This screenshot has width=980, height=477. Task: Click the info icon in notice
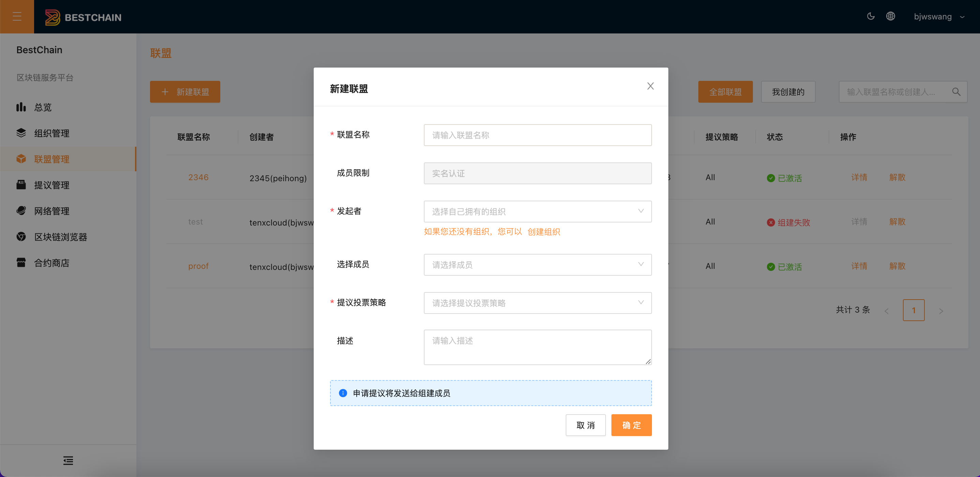[343, 393]
